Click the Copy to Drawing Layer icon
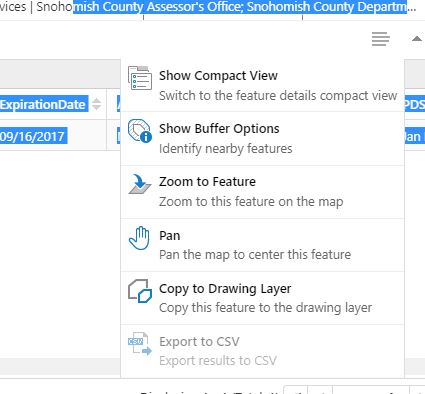Image resolution: width=425 pixels, height=394 pixels. click(140, 291)
